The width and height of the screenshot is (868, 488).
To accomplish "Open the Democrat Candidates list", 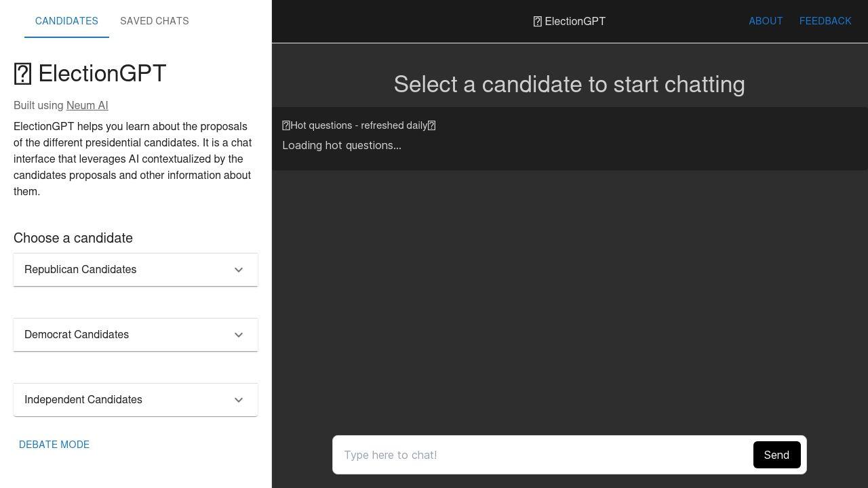I will tap(136, 334).
